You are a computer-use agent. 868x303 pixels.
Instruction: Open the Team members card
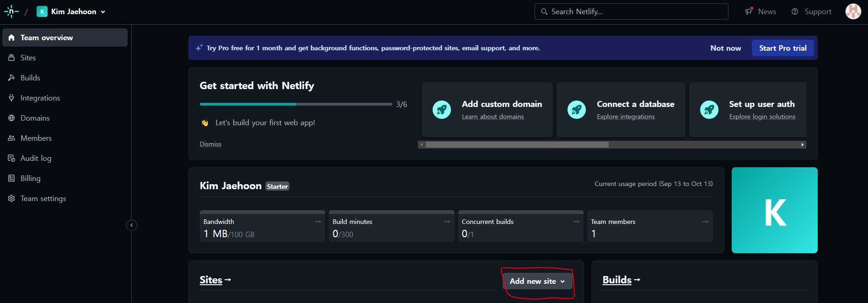pos(650,226)
